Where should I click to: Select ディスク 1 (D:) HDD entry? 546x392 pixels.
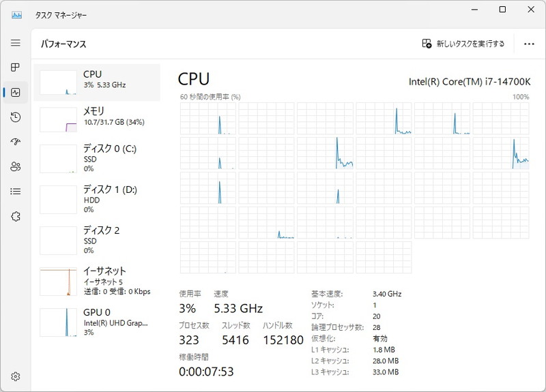point(97,199)
